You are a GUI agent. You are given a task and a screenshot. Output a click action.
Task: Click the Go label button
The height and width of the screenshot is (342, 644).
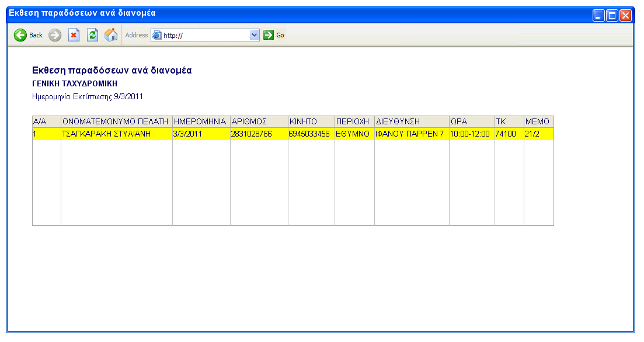(280, 35)
